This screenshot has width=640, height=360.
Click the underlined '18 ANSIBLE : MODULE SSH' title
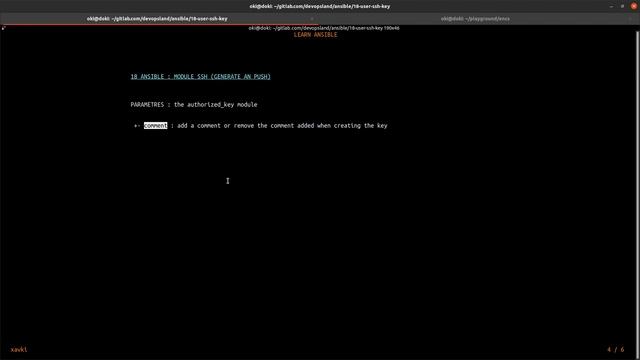click(x=200, y=77)
